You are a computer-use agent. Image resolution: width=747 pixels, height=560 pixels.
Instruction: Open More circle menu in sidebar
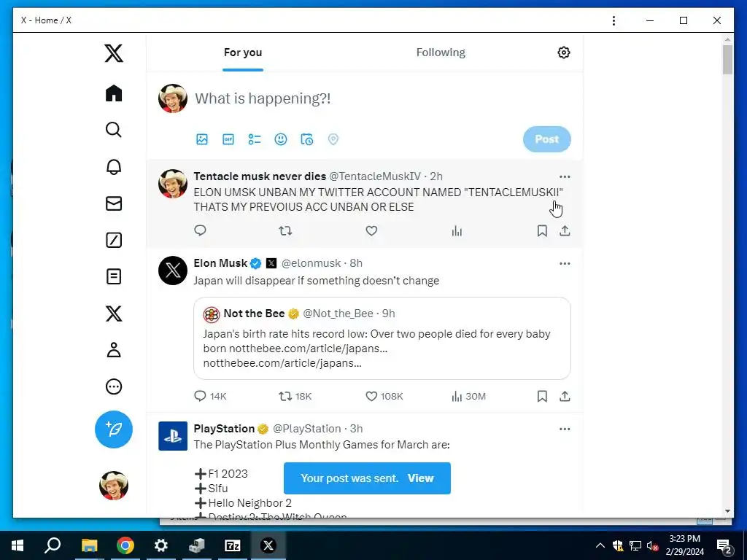(114, 386)
